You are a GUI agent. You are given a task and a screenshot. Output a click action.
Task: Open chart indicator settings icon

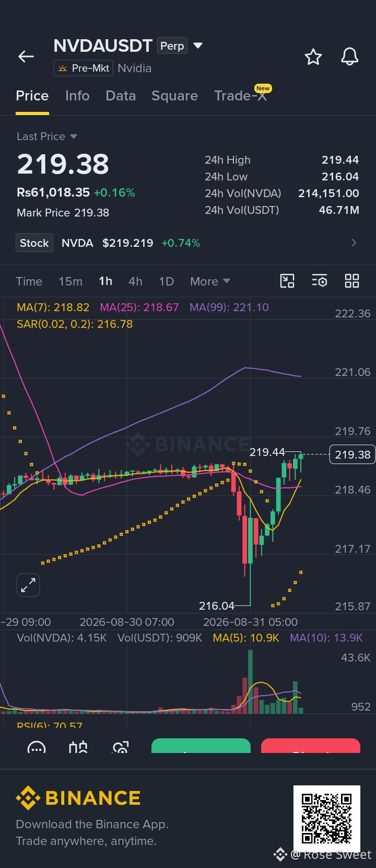tap(320, 281)
